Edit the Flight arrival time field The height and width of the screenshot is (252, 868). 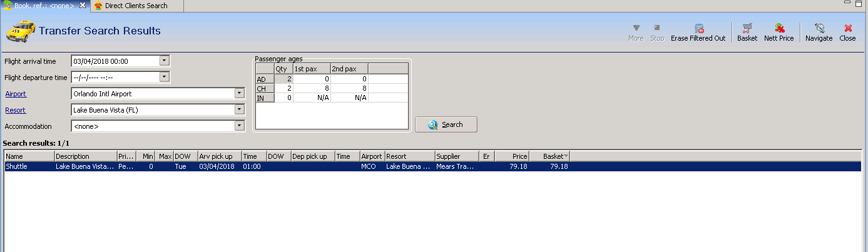pyautogui.click(x=116, y=61)
